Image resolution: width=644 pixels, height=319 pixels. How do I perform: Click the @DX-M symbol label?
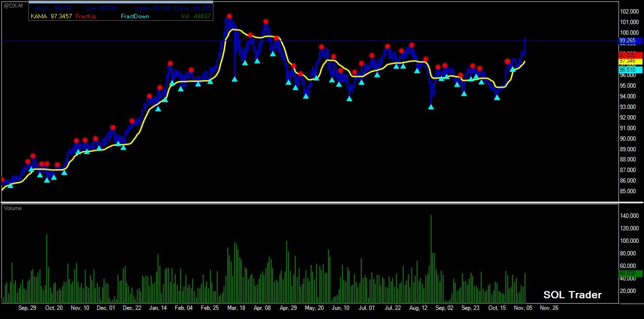click(x=13, y=5)
